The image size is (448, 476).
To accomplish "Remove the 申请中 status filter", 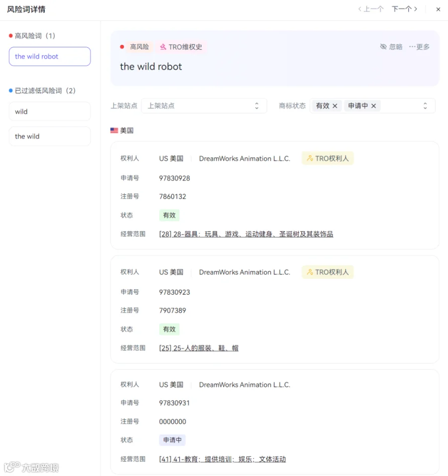I will point(374,106).
